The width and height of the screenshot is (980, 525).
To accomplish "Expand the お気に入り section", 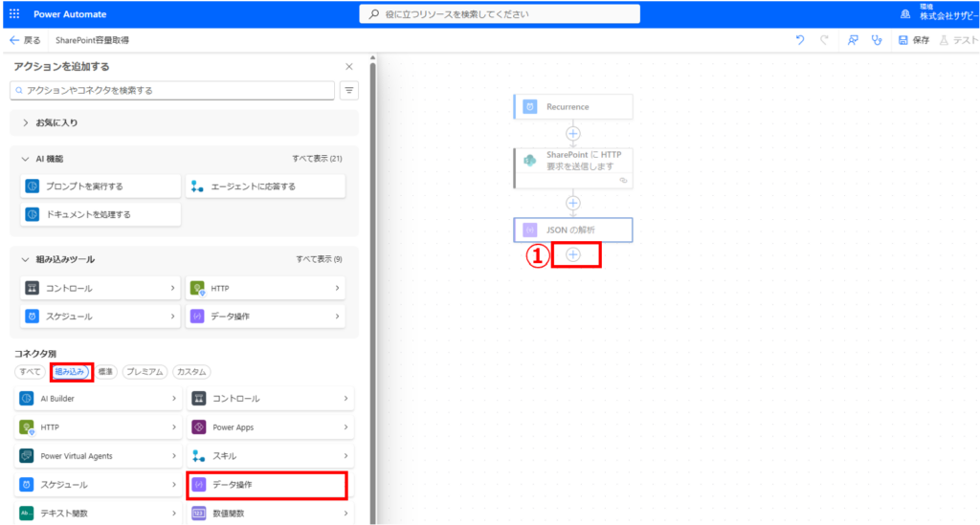I will click(x=26, y=122).
